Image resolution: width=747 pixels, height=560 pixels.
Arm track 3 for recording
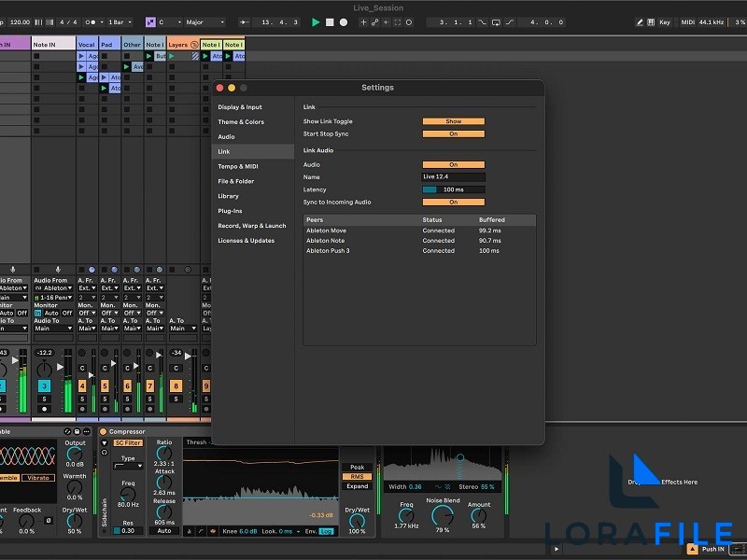click(44, 409)
